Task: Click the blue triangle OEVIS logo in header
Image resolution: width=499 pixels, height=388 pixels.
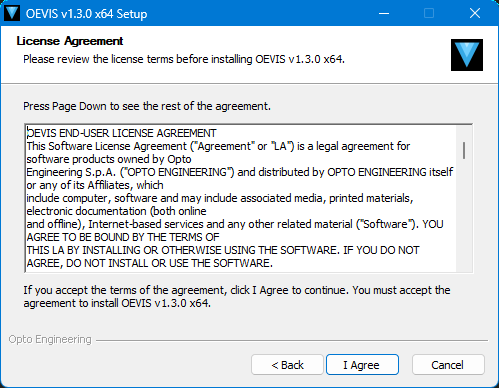Action: click(x=467, y=55)
